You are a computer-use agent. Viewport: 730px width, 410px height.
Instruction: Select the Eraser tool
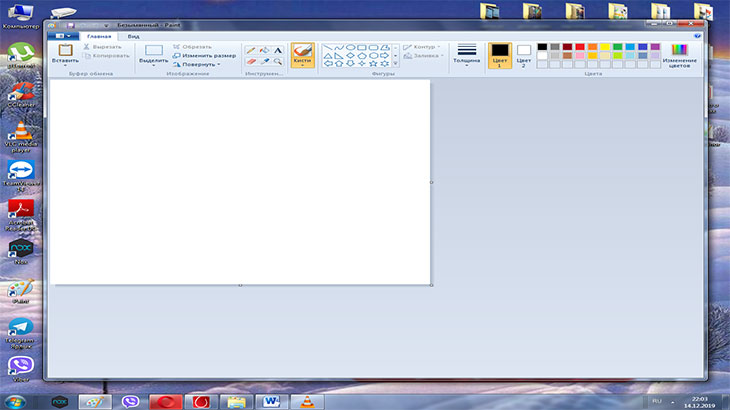251,61
